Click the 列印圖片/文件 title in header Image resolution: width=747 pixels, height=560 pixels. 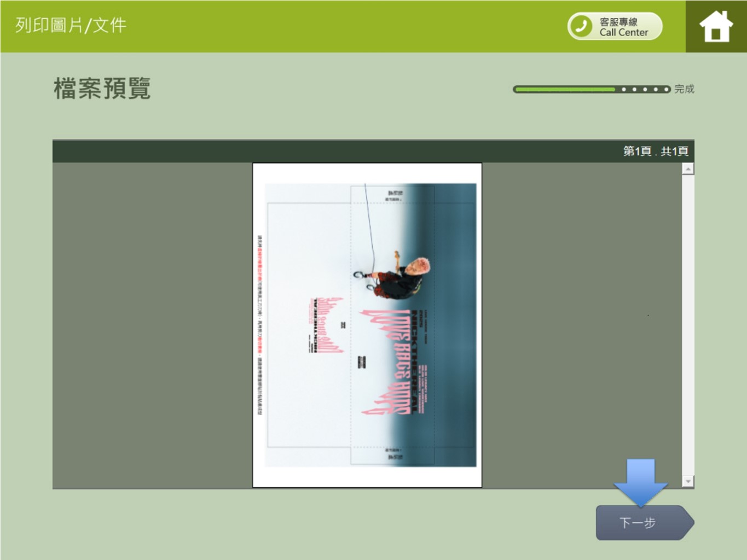pyautogui.click(x=71, y=25)
